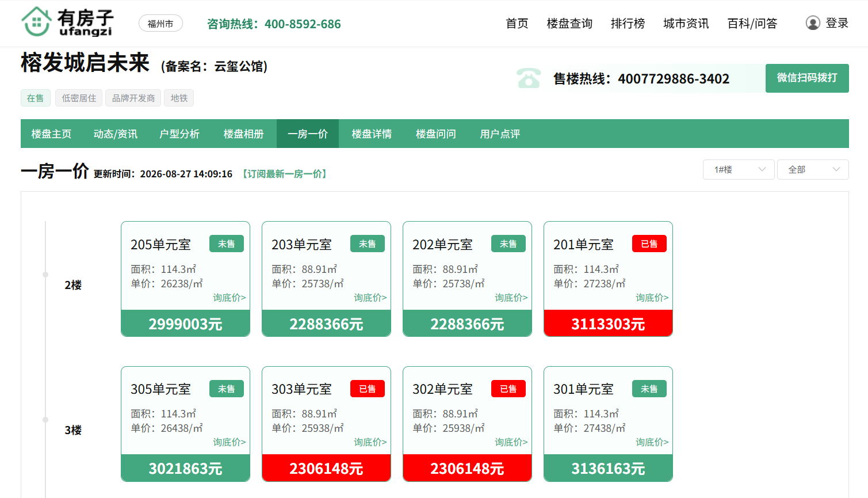The height and width of the screenshot is (498, 868).
Task: Click the 已售 badge on 201单元室
Action: coord(649,244)
